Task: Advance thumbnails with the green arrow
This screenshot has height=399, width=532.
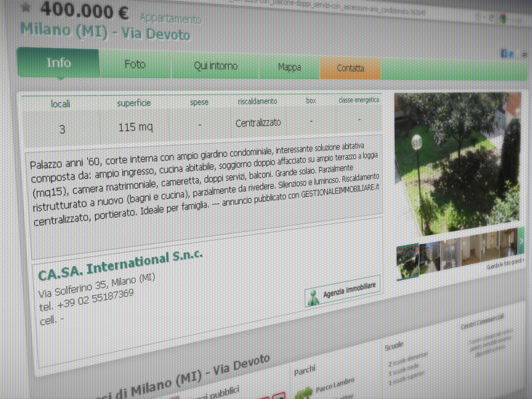Action: [521, 241]
